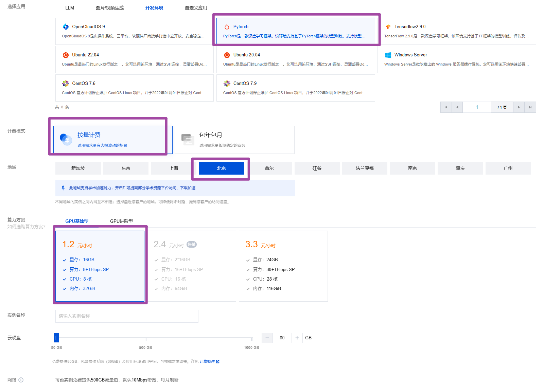
Task: Click the OpenCloudOS 9 logo icon
Action: [66, 26]
